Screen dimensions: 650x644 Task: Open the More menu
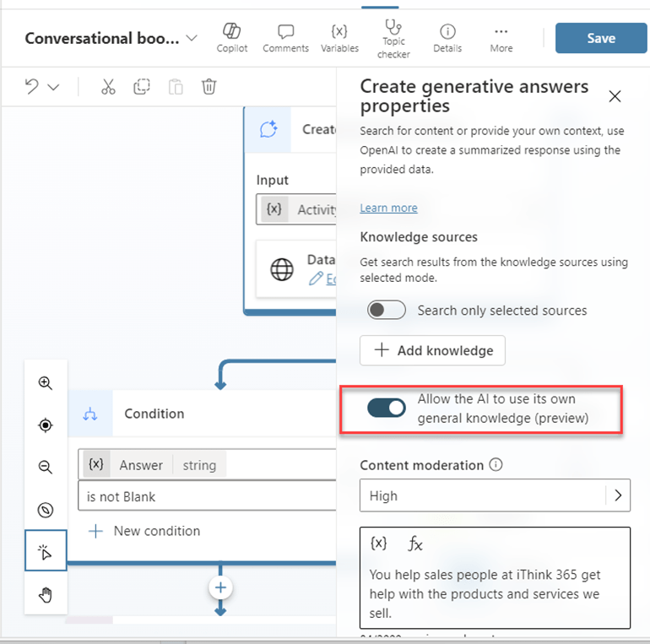(x=501, y=38)
